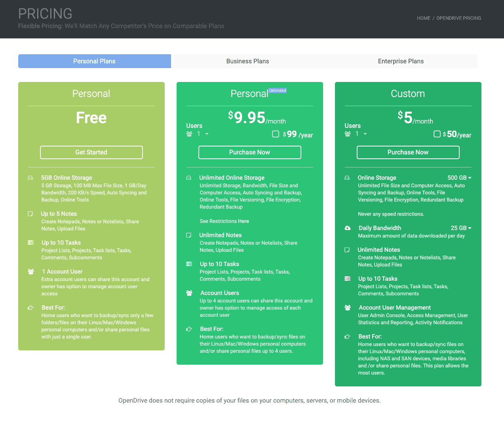Tick the $99/year billing checkbox
Viewport: 504px width, 426px height.
click(276, 134)
